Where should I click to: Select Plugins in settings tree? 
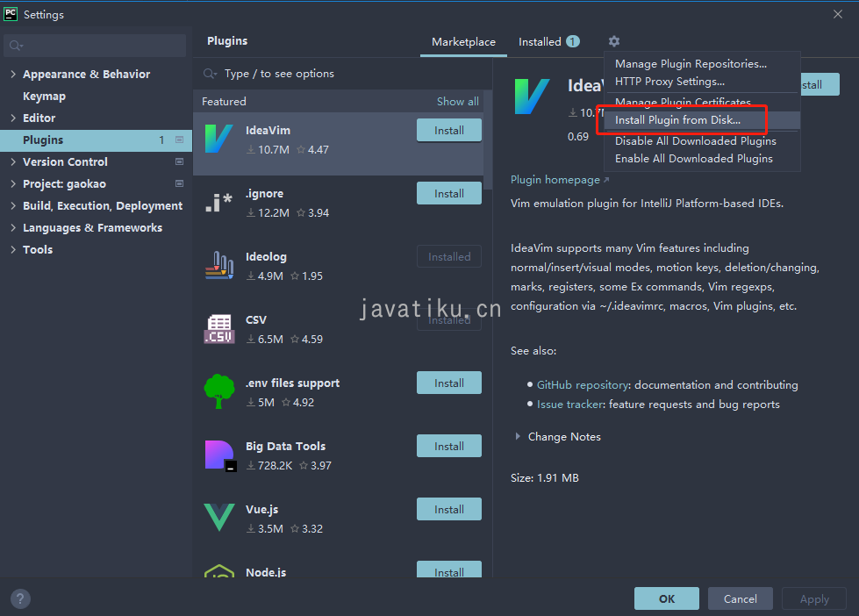pos(96,140)
